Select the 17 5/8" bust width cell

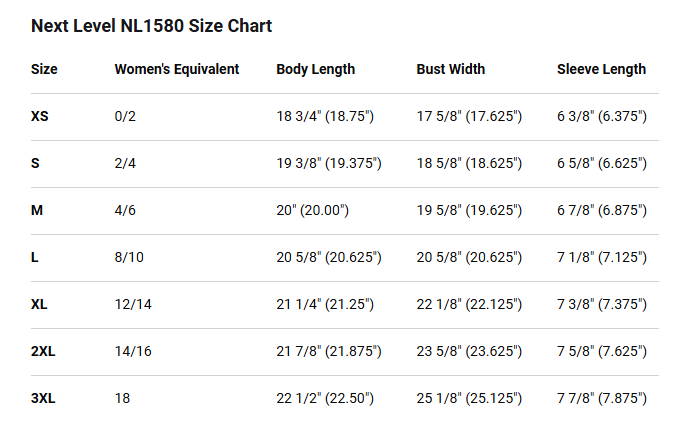coord(469,116)
